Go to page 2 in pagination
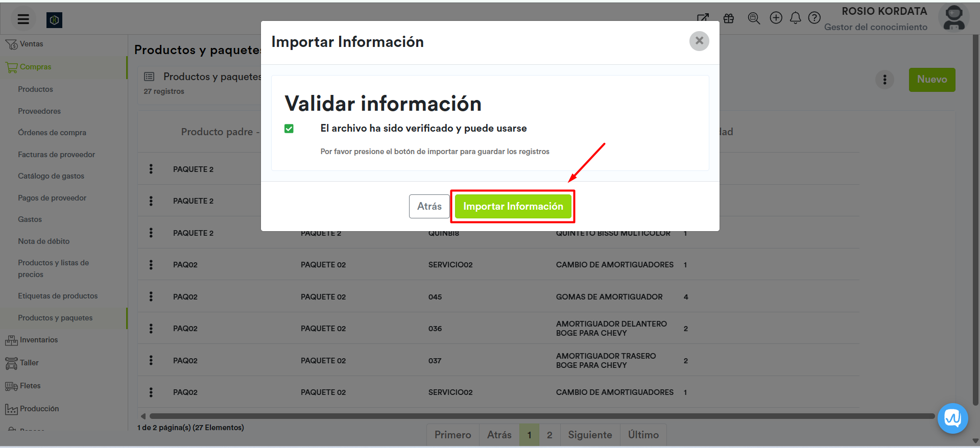 549,435
